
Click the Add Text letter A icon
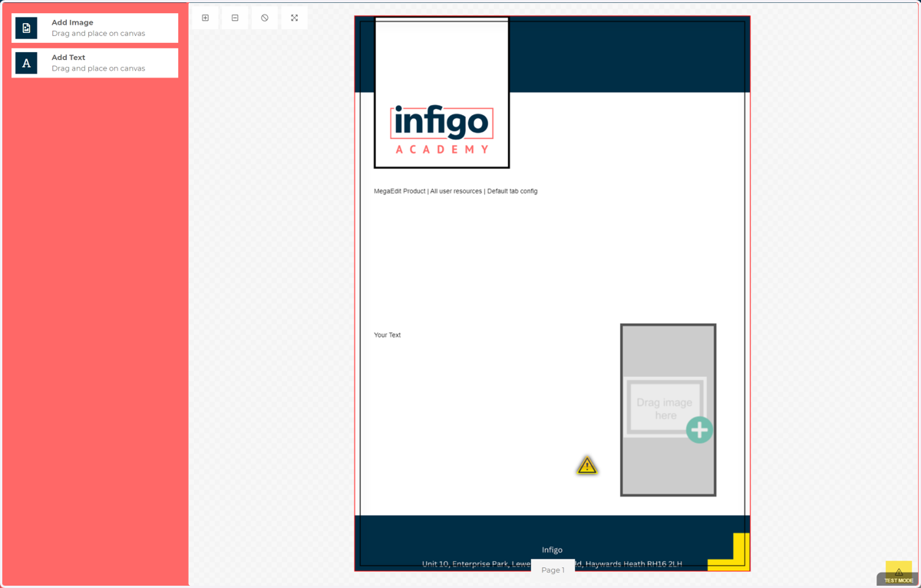pos(26,63)
